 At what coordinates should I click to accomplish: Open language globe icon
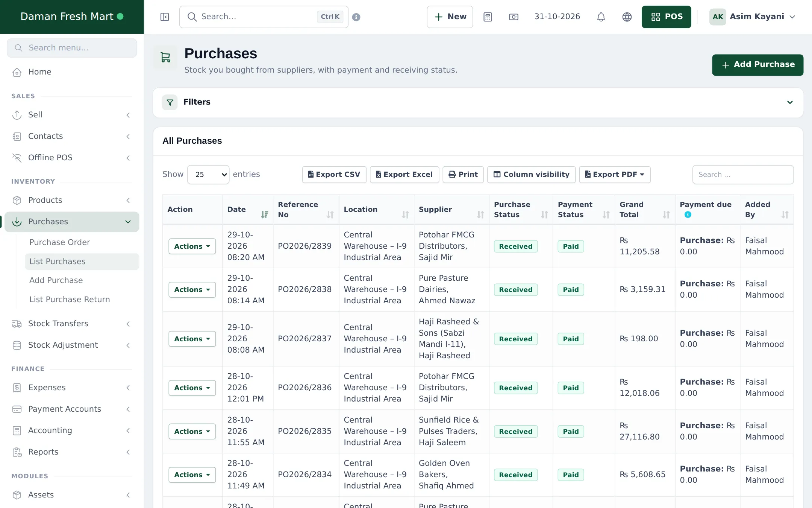(x=627, y=17)
